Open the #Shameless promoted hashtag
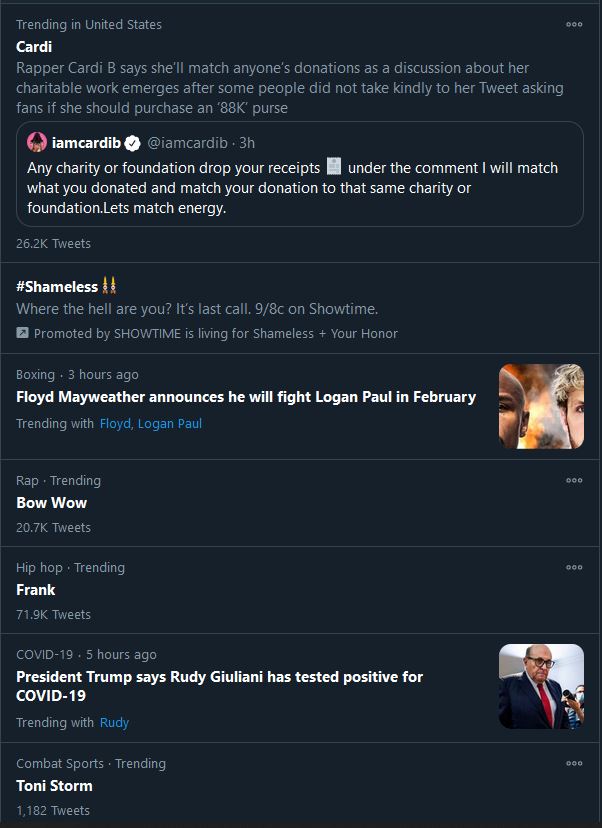The image size is (602, 828). tap(57, 287)
